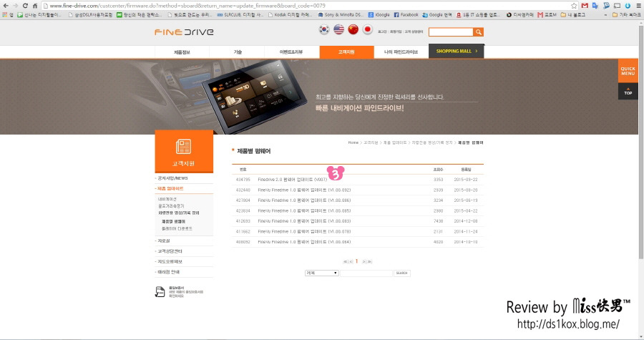Click the board search text field
Image resolution: width=644 pixels, height=340 pixels.
(x=366, y=273)
